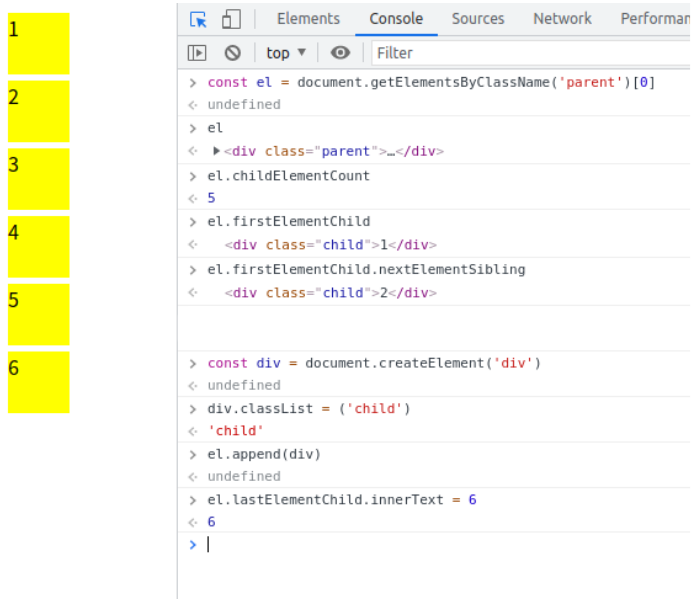This screenshot has width=694, height=602.
Task: Click the undefined output below el.append(div)
Action: (244, 476)
